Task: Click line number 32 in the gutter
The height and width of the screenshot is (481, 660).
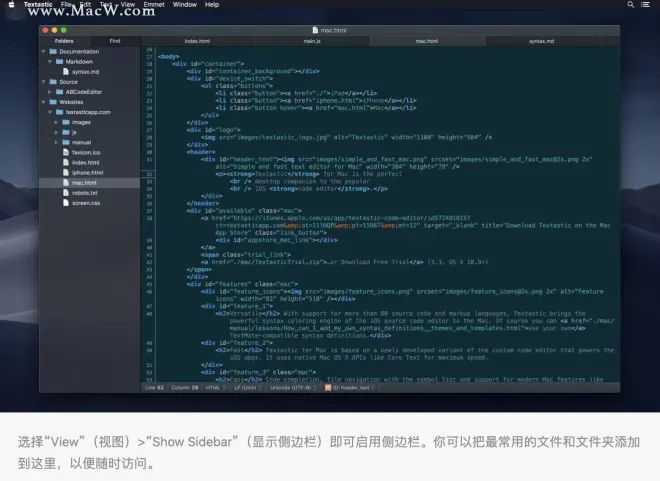Action: (x=149, y=174)
